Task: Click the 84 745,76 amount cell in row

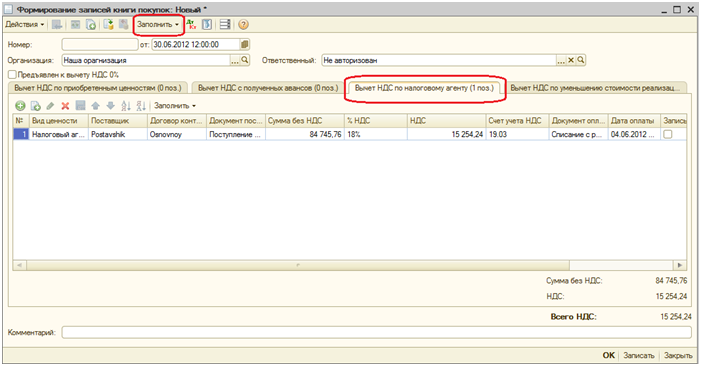Action: pos(304,134)
